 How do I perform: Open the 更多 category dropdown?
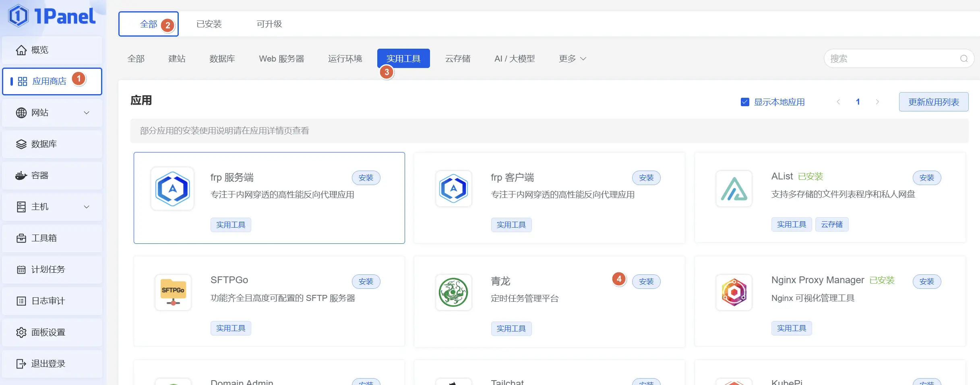pos(572,59)
